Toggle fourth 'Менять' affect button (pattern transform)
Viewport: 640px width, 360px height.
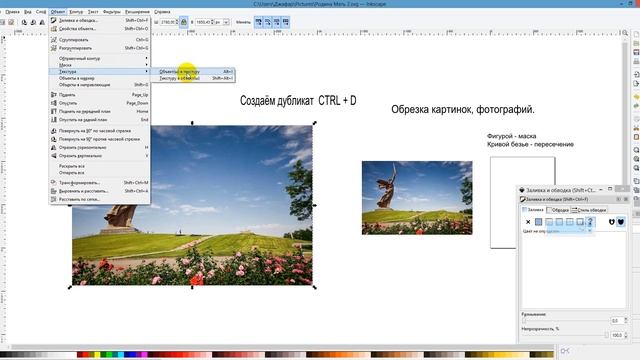[286, 22]
